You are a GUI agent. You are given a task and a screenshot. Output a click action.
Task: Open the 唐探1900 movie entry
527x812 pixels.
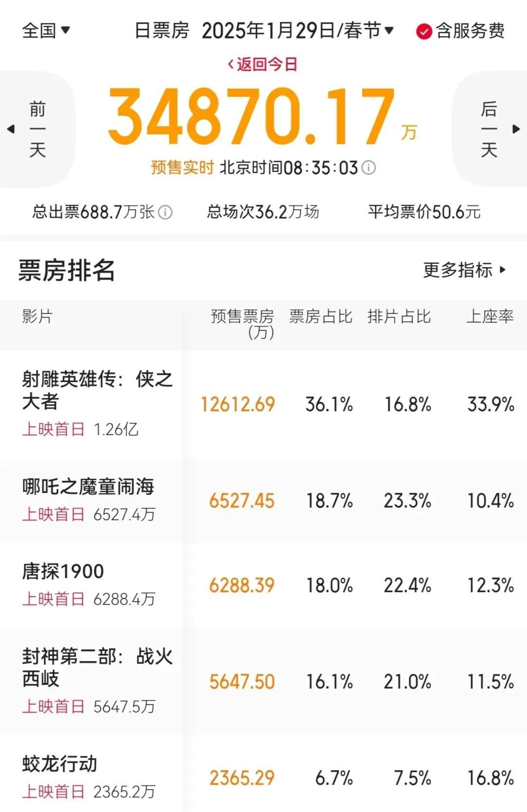263,585
